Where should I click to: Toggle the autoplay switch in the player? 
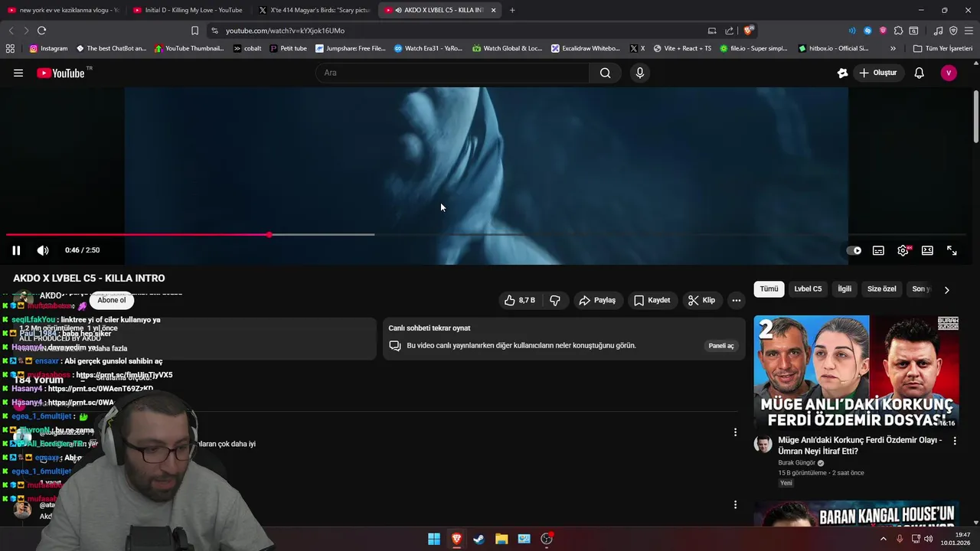point(854,250)
